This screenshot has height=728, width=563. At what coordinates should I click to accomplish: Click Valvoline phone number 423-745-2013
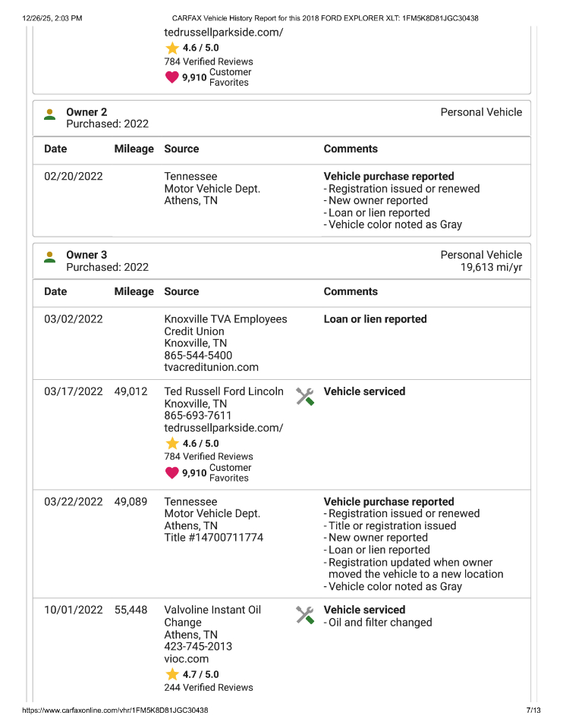pyautogui.click(x=198, y=647)
